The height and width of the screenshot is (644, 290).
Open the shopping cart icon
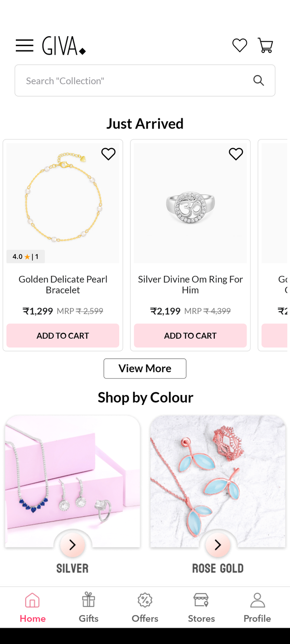(265, 45)
